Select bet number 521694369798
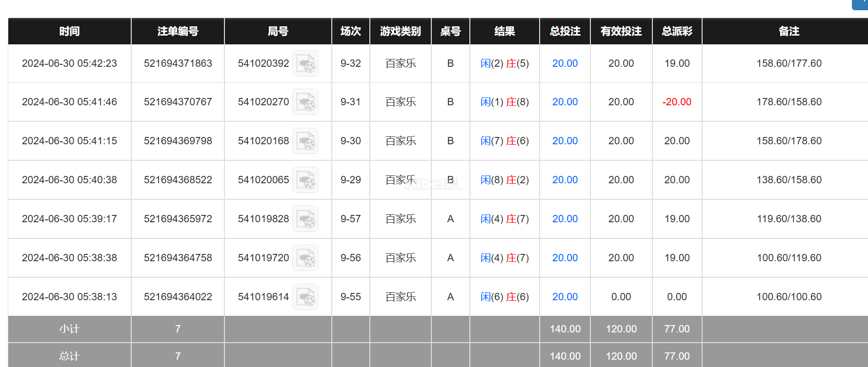Screen dimensions: 868x367 tap(178, 141)
